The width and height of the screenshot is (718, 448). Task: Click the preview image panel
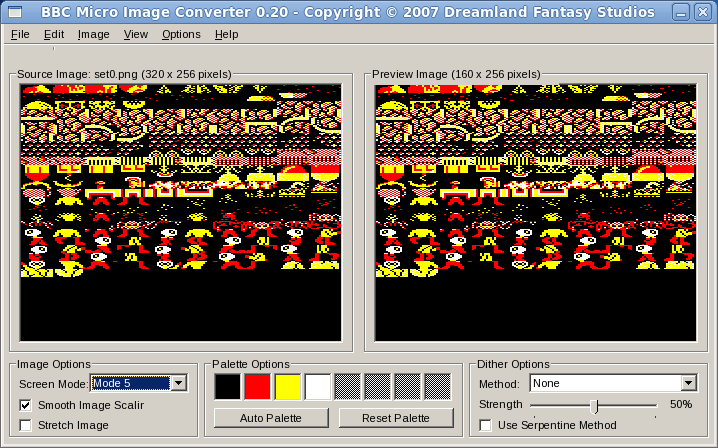(535, 213)
